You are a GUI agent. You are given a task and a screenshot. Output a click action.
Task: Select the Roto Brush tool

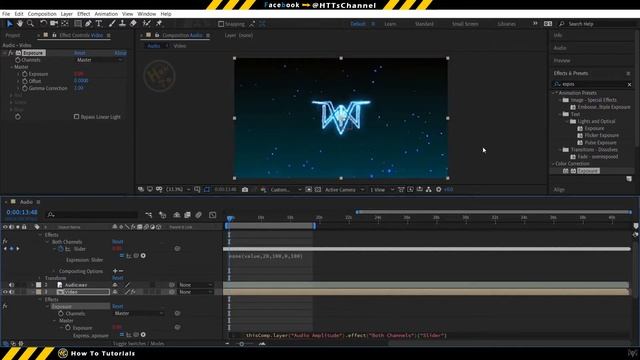click(147, 24)
